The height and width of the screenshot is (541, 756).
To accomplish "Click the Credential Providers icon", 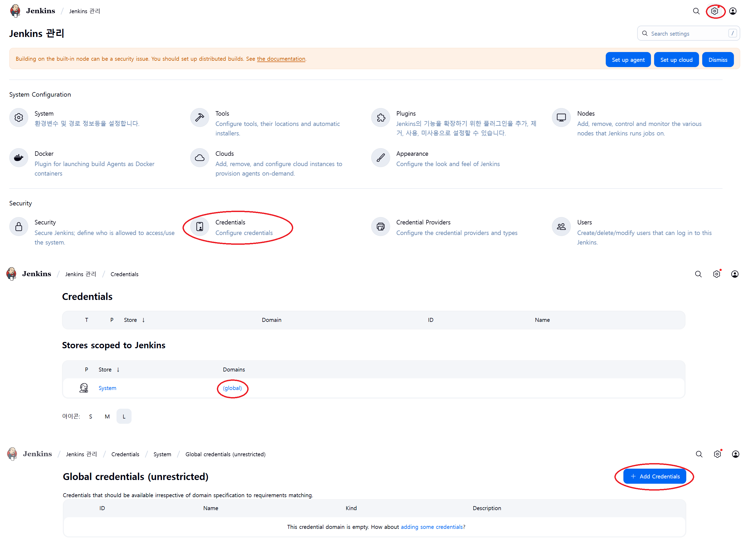I will 380,227.
